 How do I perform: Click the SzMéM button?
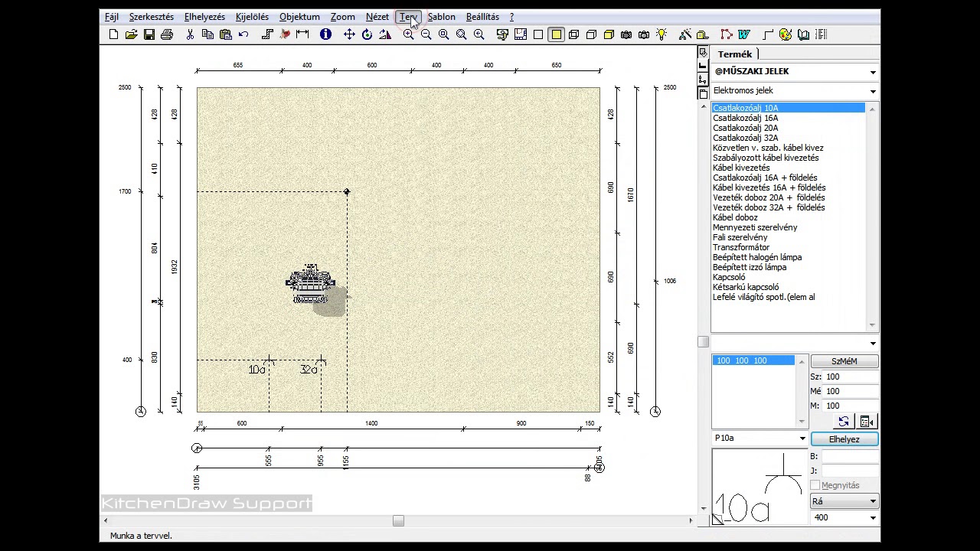pyautogui.click(x=844, y=361)
